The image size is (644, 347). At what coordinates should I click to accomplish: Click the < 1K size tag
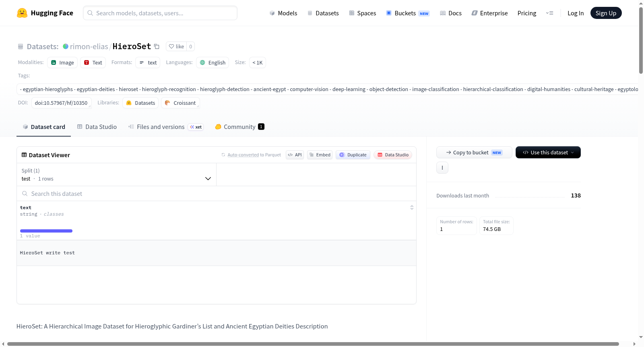[258, 62]
